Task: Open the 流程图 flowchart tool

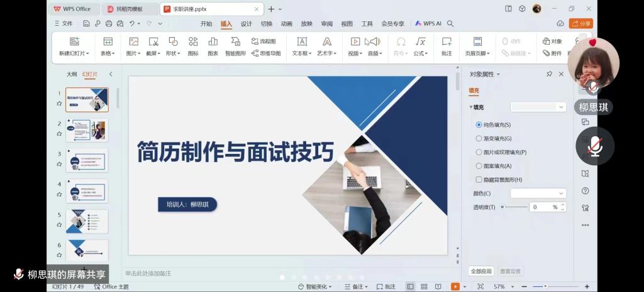Action: (x=264, y=41)
